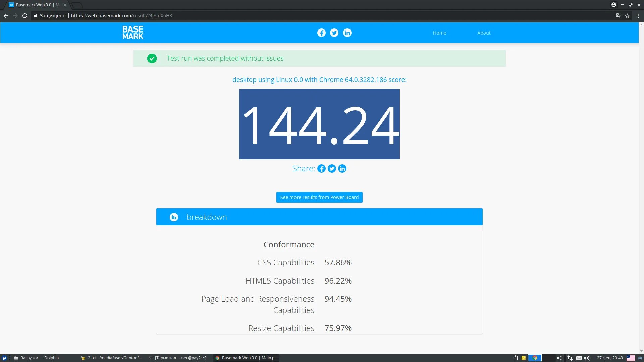Share the score via the Twitter icon under it
The image size is (644, 362).
(x=332, y=169)
